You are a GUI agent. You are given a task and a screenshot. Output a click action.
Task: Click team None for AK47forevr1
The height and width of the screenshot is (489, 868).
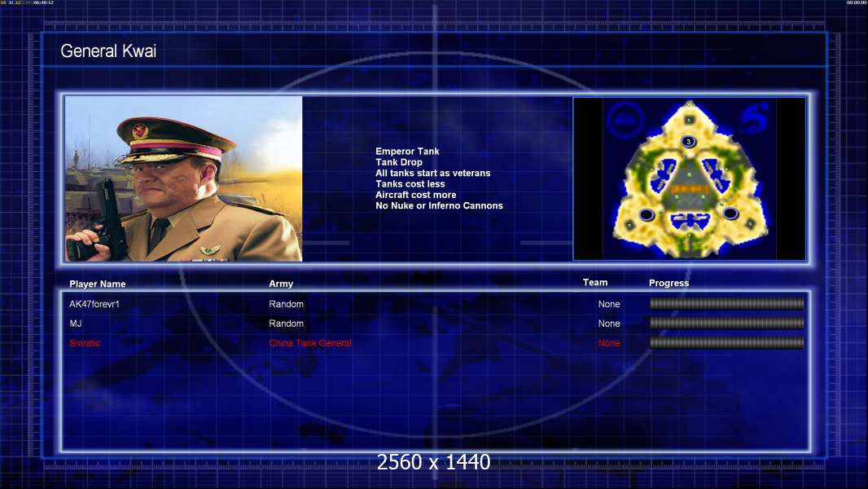(x=609, y=304)
